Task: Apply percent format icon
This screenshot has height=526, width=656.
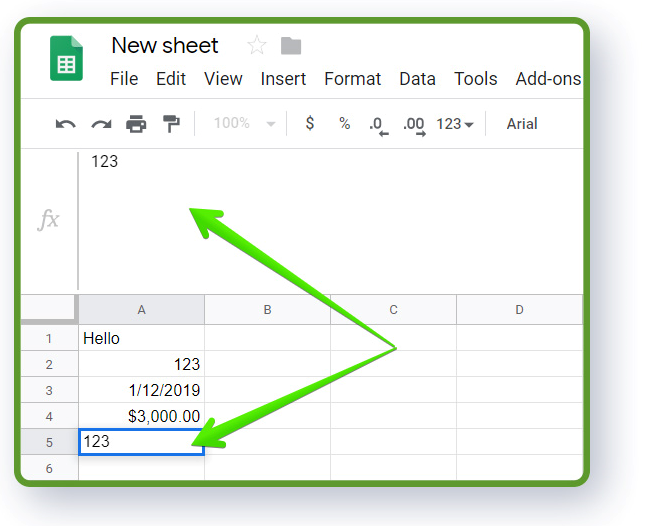Action: point(344,123)
